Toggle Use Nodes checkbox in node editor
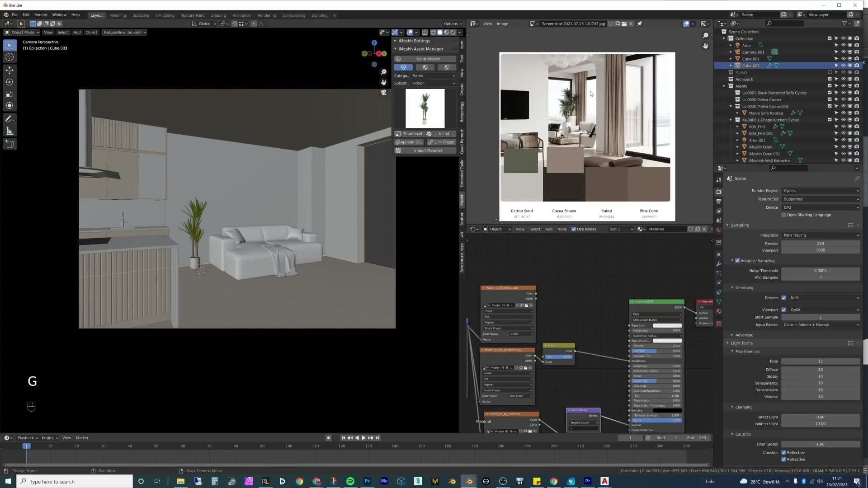Image resolution: width=868 pixels, height=488 pixels. coord(574,229)
